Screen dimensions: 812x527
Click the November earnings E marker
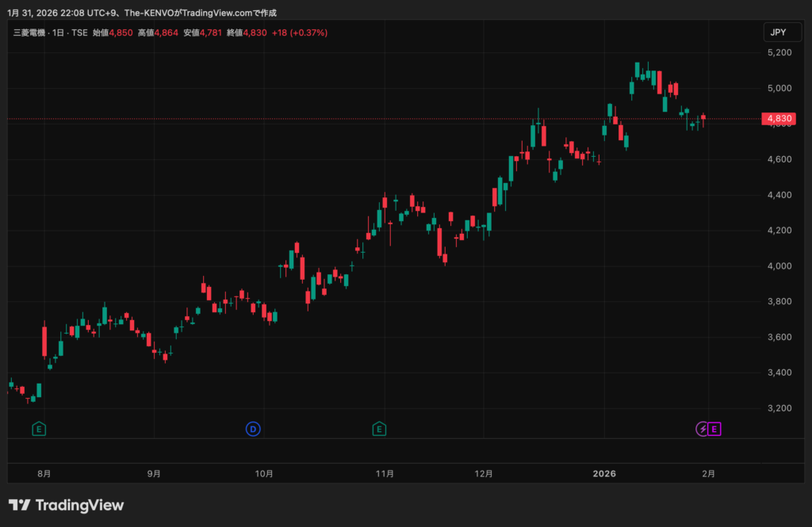380,429
